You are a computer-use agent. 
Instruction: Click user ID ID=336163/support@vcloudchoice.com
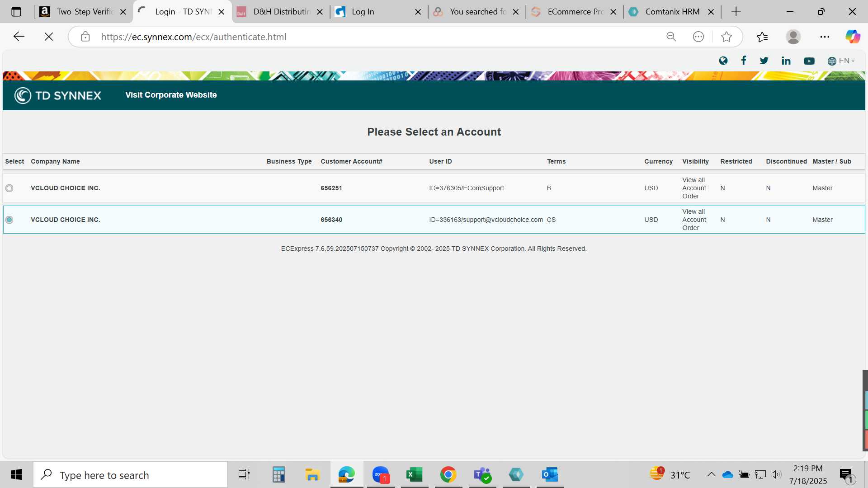(486, 220)
